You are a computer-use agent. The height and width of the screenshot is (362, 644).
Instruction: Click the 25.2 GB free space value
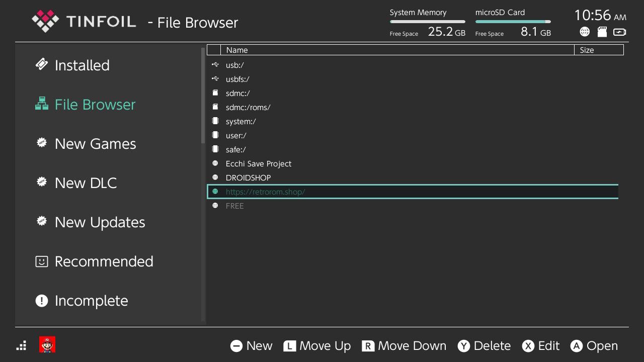pos(447,32)
